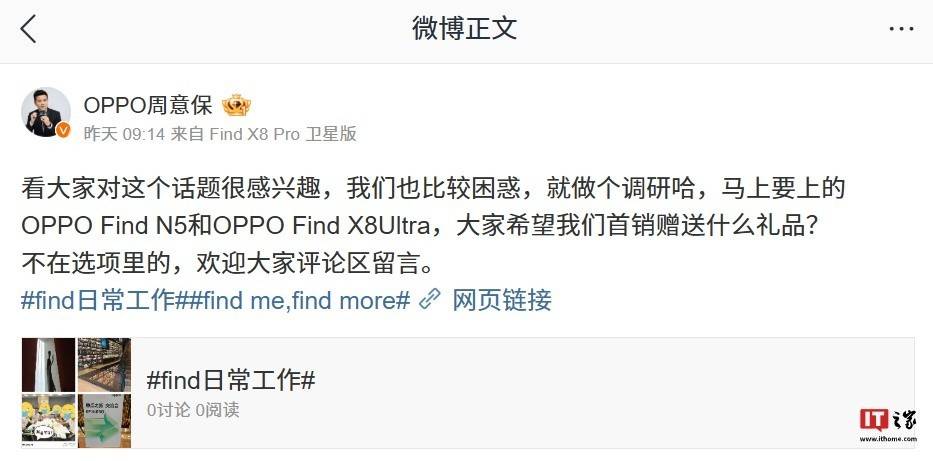Viewport: 933px width, 461px height.
Task: Open the 网页链接 web link
Action: point(502,300)
